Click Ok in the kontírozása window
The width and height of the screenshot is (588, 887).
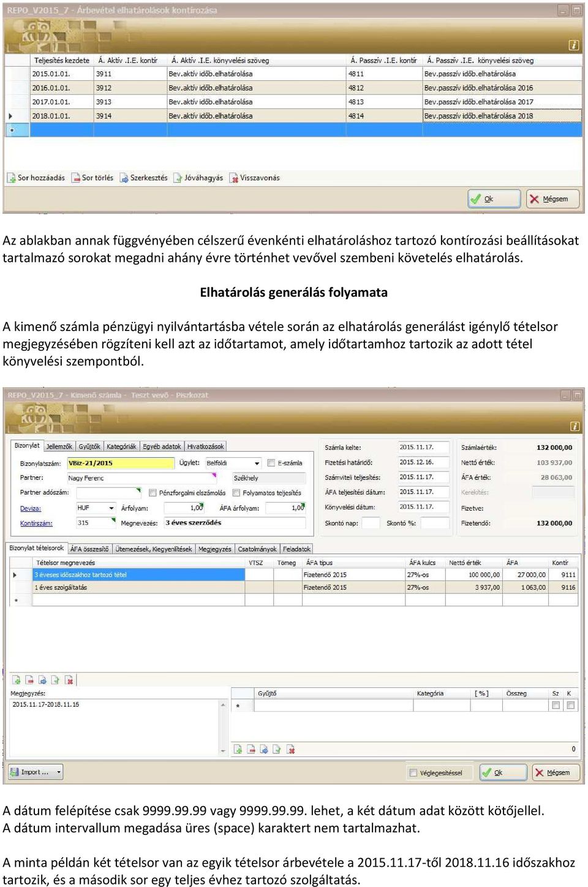[494, 199]
